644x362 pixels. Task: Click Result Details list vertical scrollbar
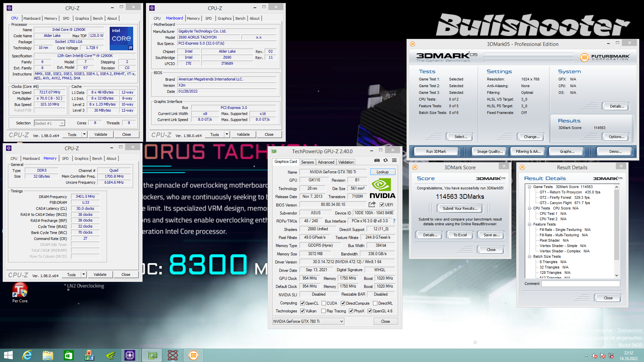616,231
